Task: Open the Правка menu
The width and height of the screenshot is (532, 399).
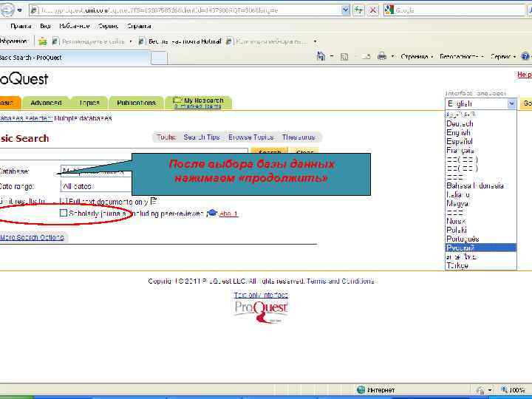Action: 21,26
